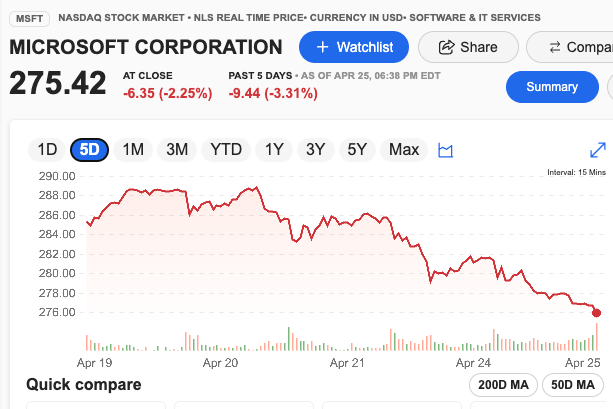Select the 5Y time range
Image resolution: width=613 pixels, height=409 pixels.
(x=357, y=150)
